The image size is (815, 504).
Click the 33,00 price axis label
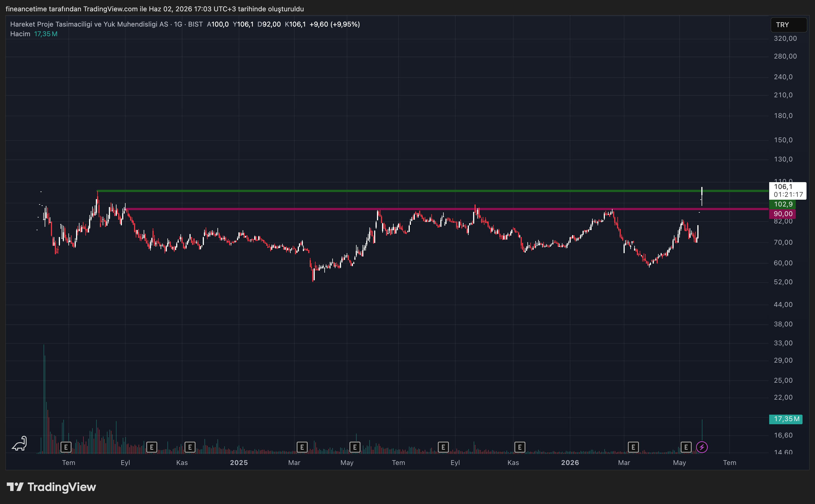[x=783, y=343]
